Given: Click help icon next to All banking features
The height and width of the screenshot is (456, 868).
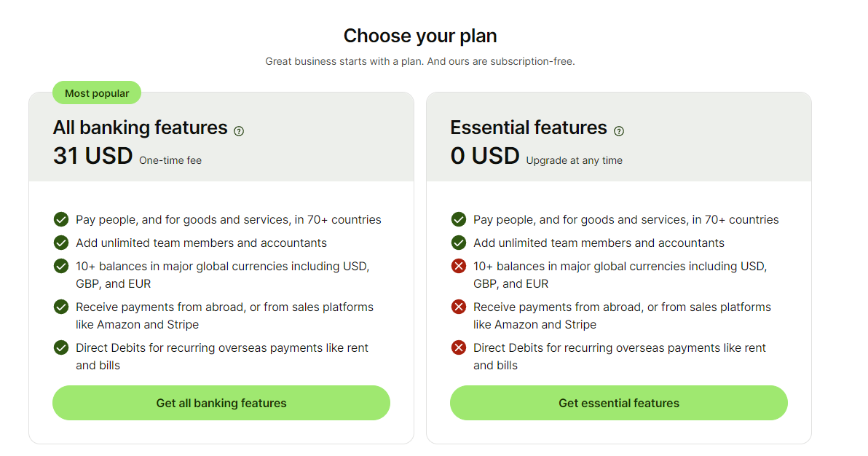Looking at the screenshot, I should (x=239, y=131).
